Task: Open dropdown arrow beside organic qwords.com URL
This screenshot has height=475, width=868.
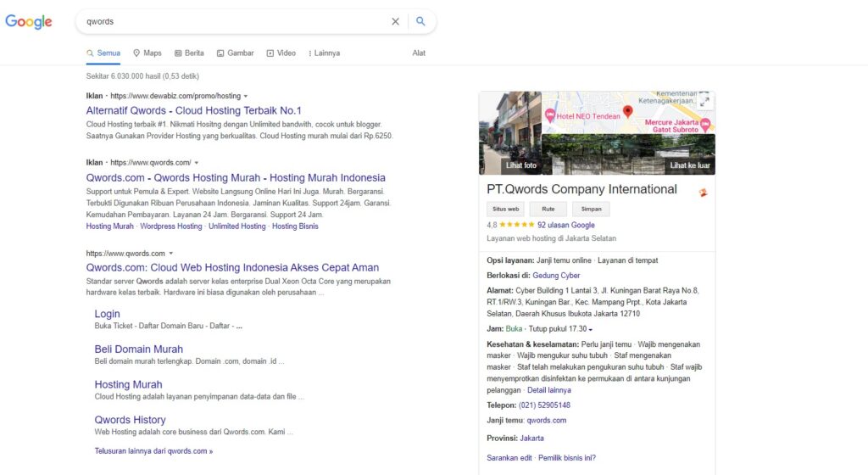Action: tap(170, 254)
